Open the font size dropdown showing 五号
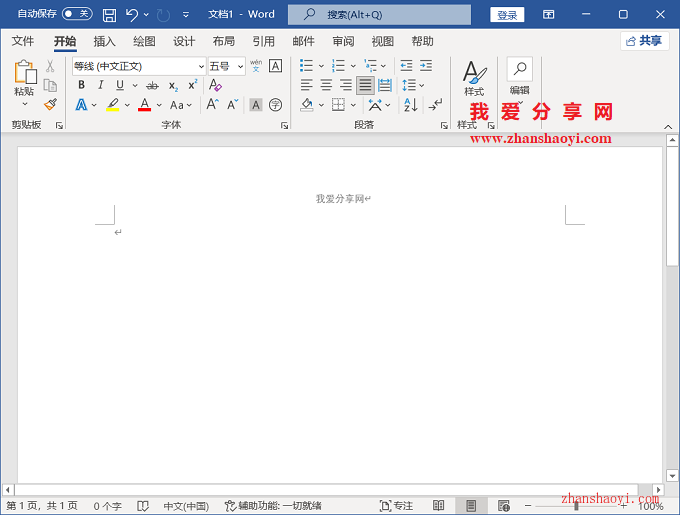Image resolution: width=680 pixels, height=515 pixels. 240,66
